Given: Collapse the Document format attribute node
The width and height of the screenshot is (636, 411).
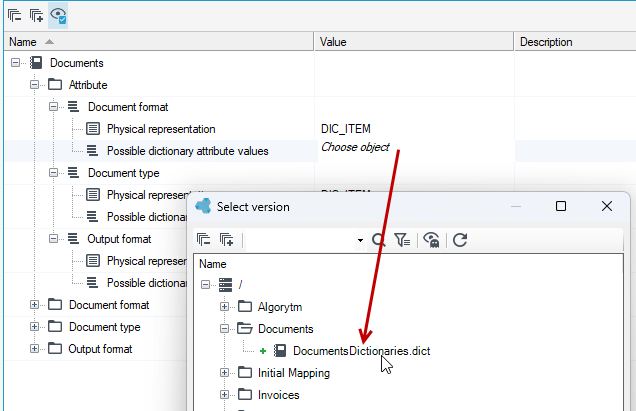Looking at the screenshot, I should (x=54, y=107).
